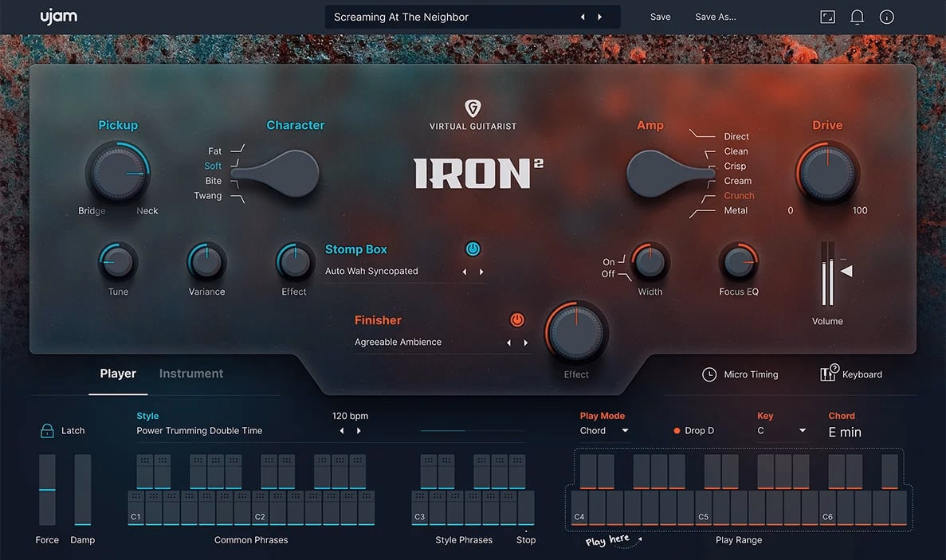The image size is (946, 560).
Task: Adjust the Damp slider
Action: [83, 489]
